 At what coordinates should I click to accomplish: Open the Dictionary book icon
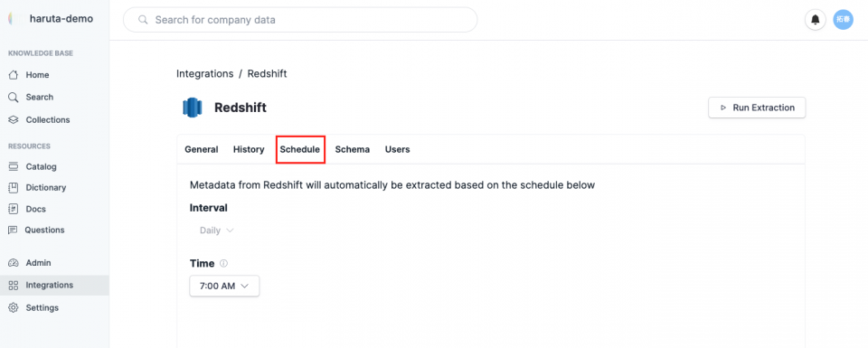[x=14, y=187]
